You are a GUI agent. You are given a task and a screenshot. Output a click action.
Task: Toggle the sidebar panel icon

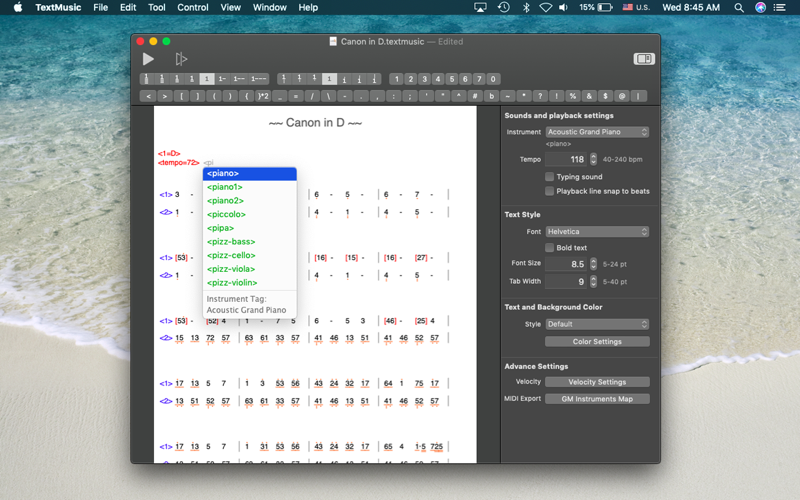click(644, 59)
